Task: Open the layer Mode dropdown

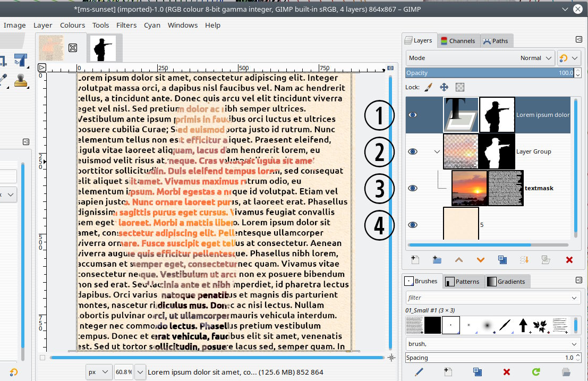Action: tap(480, 58)
